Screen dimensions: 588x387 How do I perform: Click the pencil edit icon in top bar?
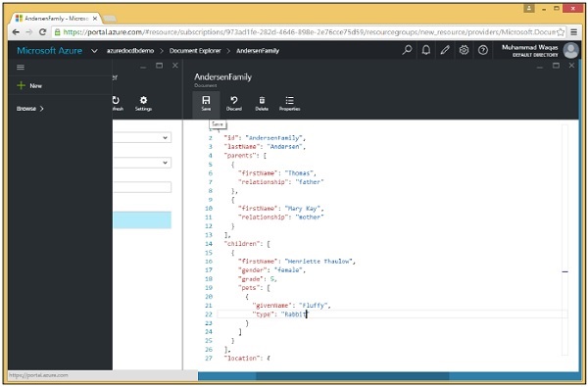point(445,50)
